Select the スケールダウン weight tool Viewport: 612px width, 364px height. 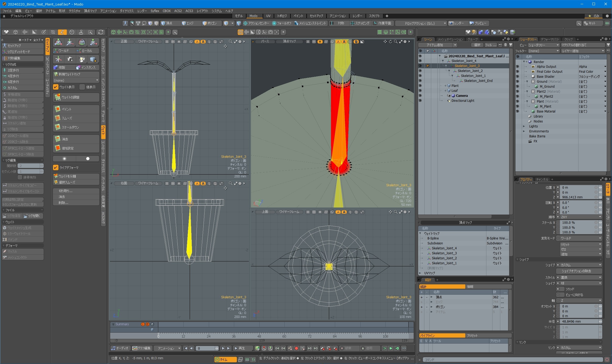pyautogui.click(x=76, y=127)
